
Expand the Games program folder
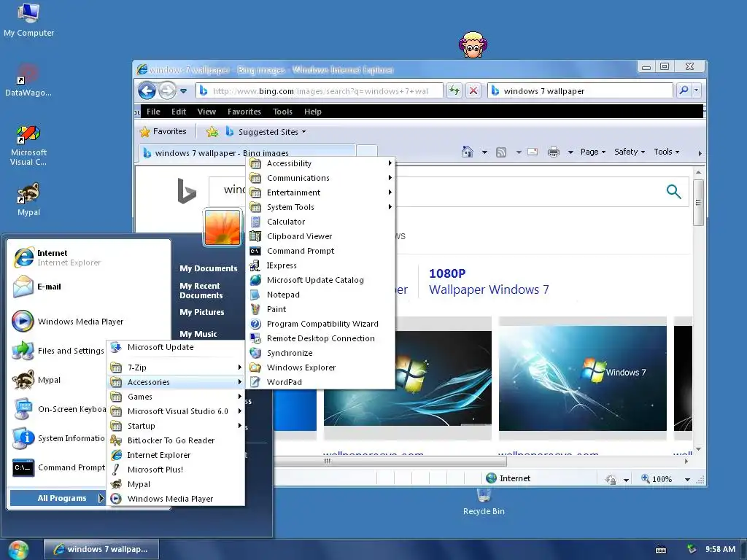176,397
